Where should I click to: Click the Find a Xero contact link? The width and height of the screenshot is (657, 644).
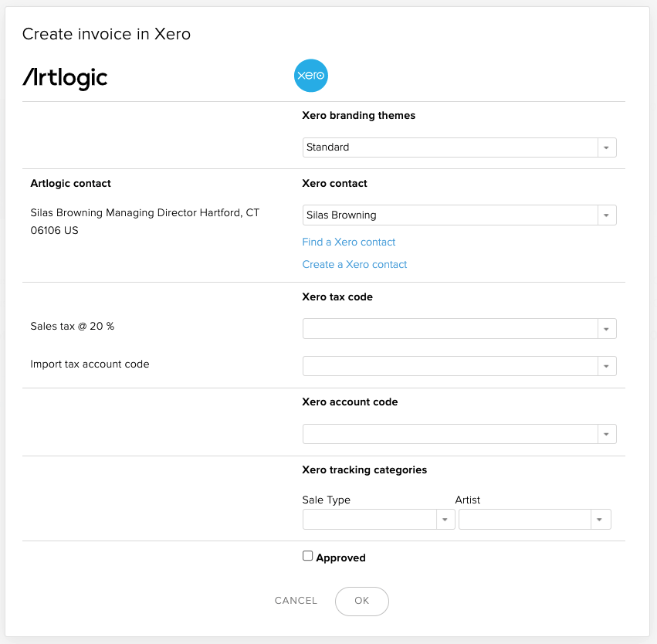349,242
